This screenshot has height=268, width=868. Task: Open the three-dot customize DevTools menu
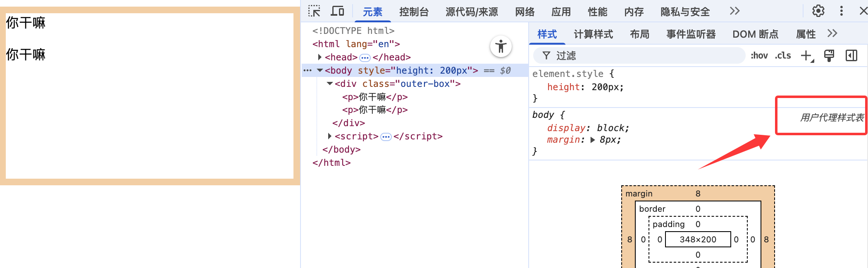[841, 11]
